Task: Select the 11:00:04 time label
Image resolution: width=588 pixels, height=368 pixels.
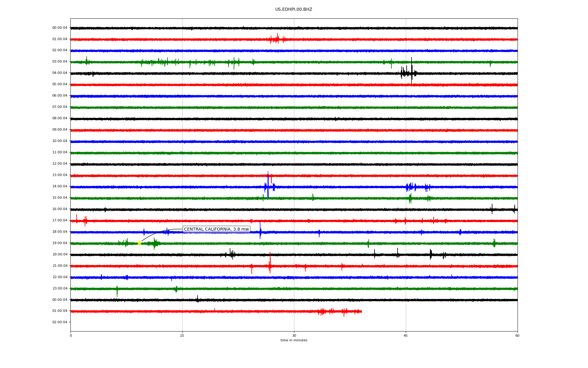Action: point(60,152)
